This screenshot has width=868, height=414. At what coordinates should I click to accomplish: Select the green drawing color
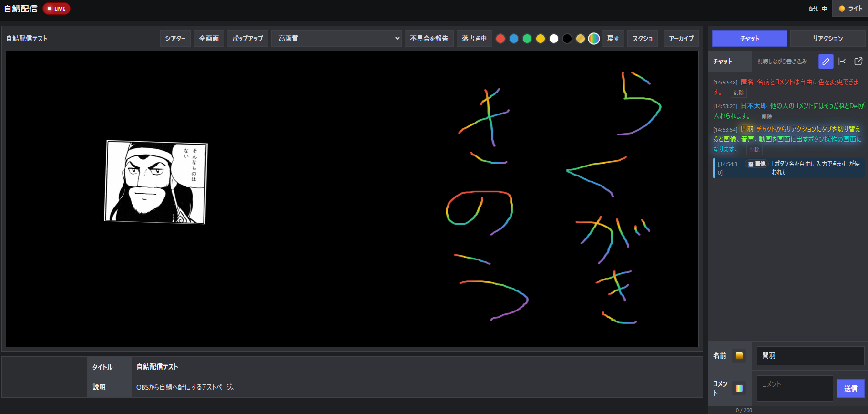(527, 39)
